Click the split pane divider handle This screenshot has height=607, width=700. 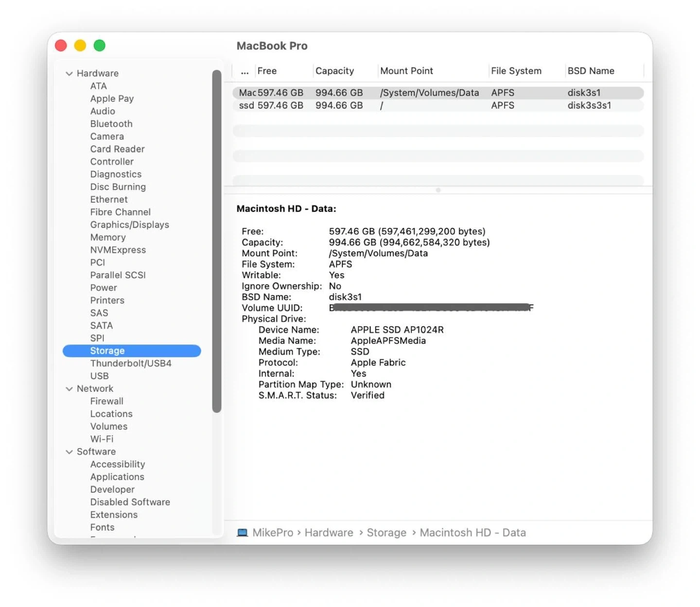point(438,190)
